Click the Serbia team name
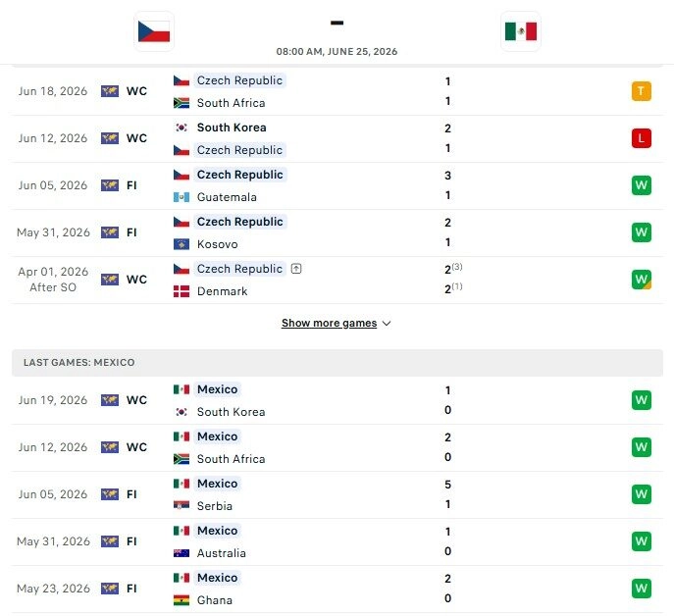 (x=215, y=506)
